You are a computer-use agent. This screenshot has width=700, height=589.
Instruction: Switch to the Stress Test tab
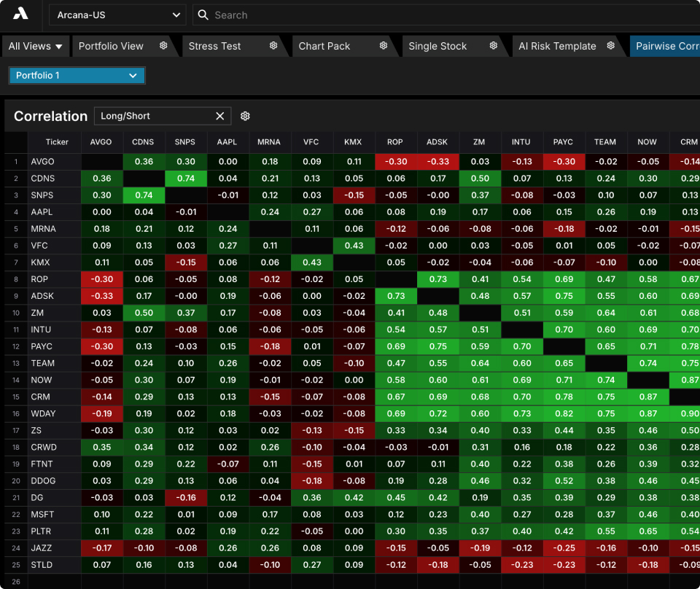[x=214, y=46]
